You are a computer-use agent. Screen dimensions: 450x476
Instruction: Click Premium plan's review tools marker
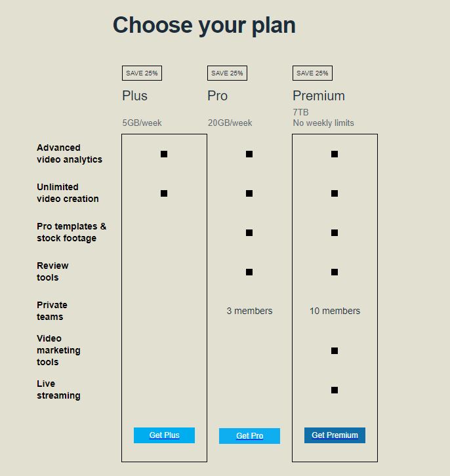pyautogui.click(x=335, y=272)
